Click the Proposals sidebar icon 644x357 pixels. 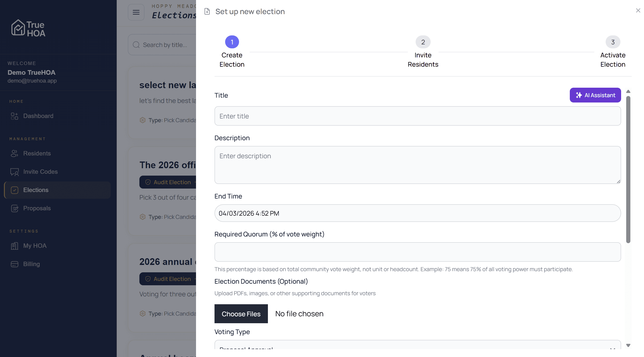click(x=15, y=208)
